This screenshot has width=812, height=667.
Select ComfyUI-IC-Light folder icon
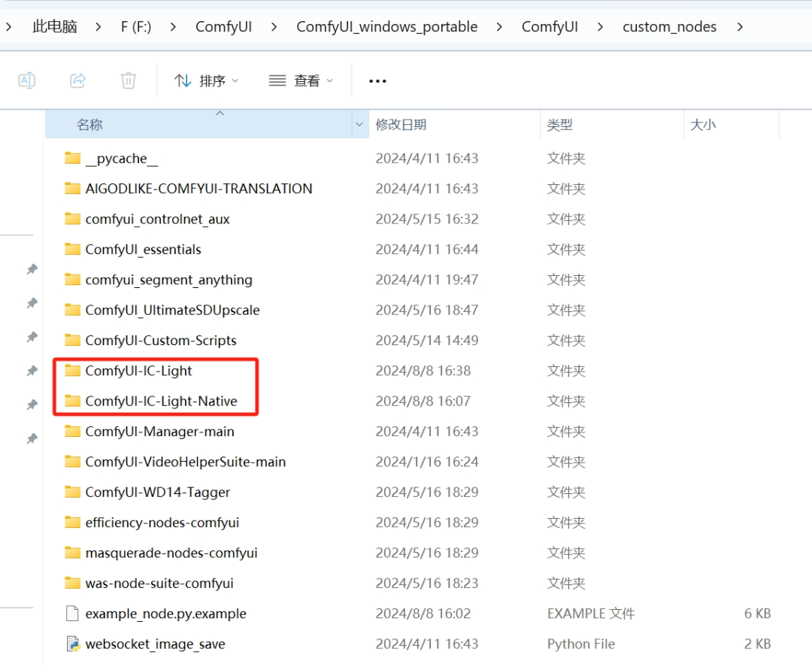tap(72, 370)
